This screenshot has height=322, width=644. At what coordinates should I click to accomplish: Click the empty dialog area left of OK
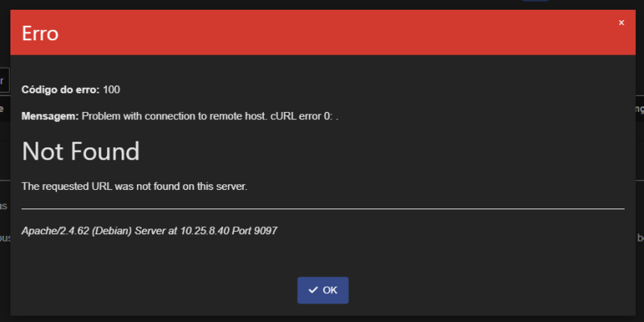click(156, 291)
